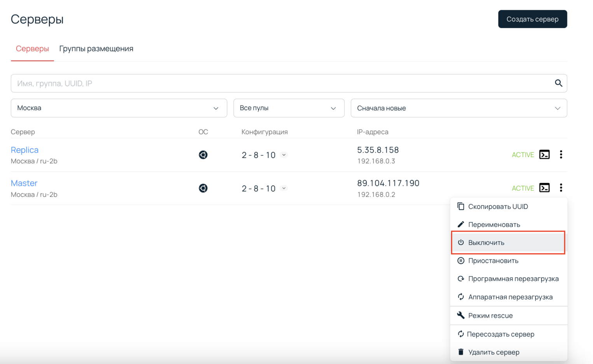Screen dimensions: 593x364
Task: Choose Аппаратная перезагрузка menu item
Action: point(509,297)
